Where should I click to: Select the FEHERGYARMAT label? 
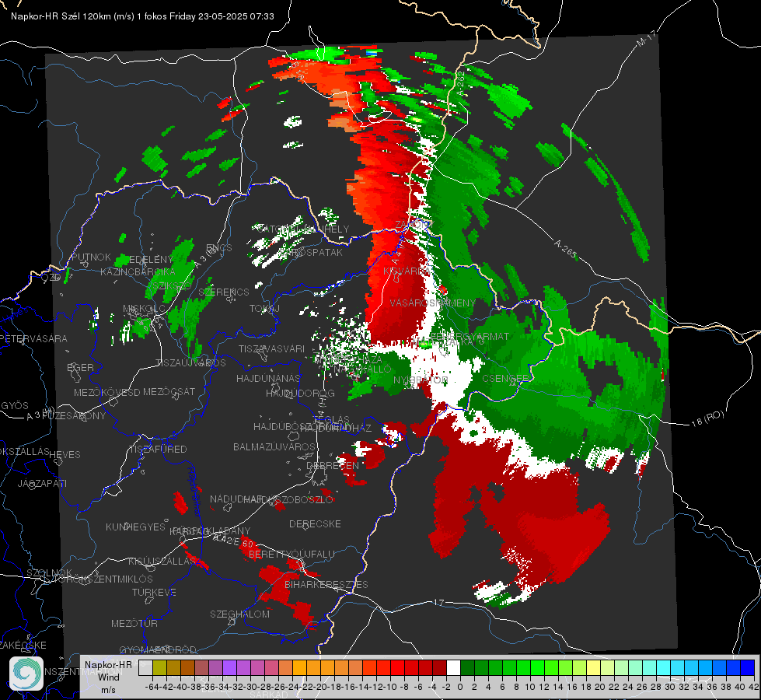470,336
